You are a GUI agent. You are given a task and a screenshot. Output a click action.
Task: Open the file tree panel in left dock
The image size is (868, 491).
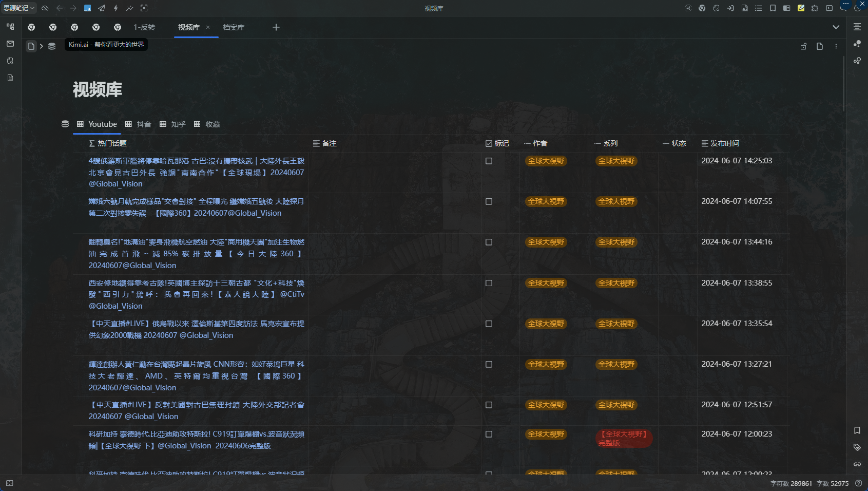point(10,27)
